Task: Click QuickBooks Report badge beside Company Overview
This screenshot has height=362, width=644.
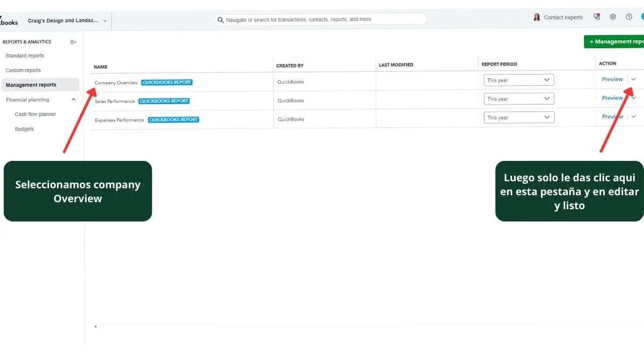Action: pyautogui.click(x=167, y=83)
